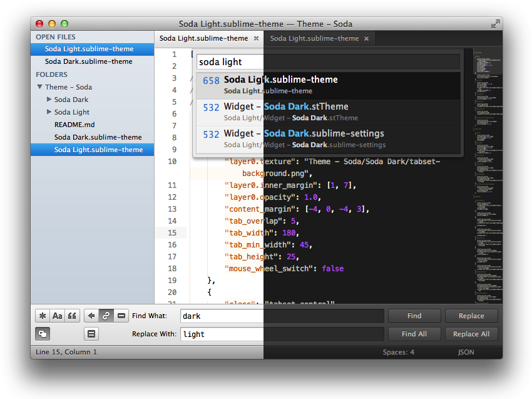The height and width of the screenshot is (399, 532).
Task: Expand the Soda Light folder
Action: (49, 111)
